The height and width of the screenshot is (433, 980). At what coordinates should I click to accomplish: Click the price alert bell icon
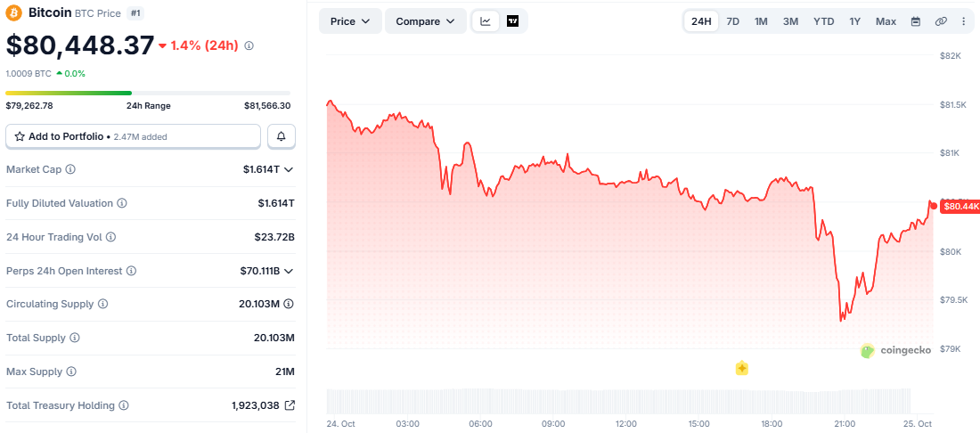(282, 136)
